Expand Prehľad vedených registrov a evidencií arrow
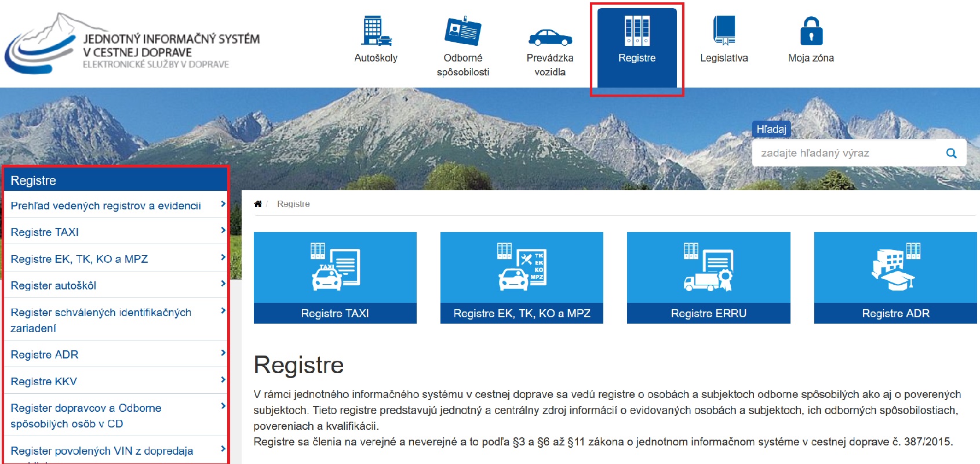 [x=223, y=204]
